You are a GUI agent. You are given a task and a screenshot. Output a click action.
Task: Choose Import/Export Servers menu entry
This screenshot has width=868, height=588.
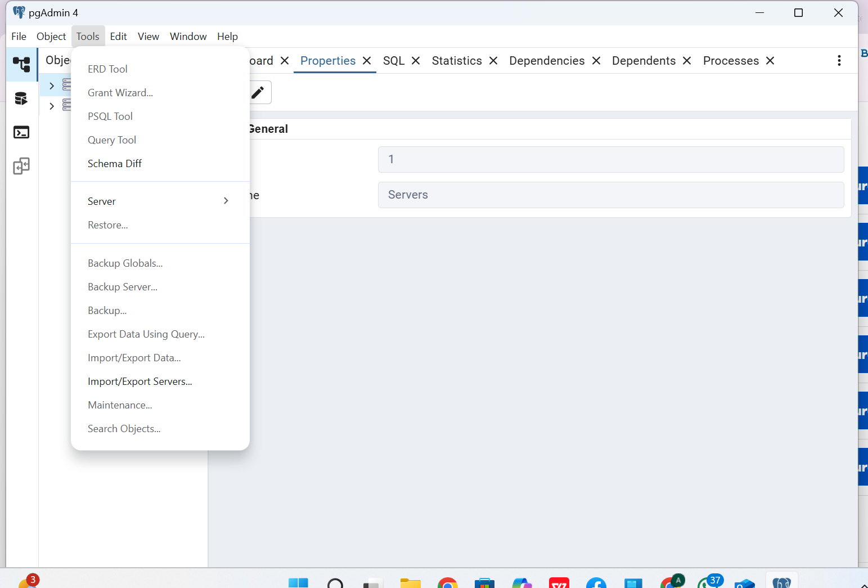coord(140,381)
